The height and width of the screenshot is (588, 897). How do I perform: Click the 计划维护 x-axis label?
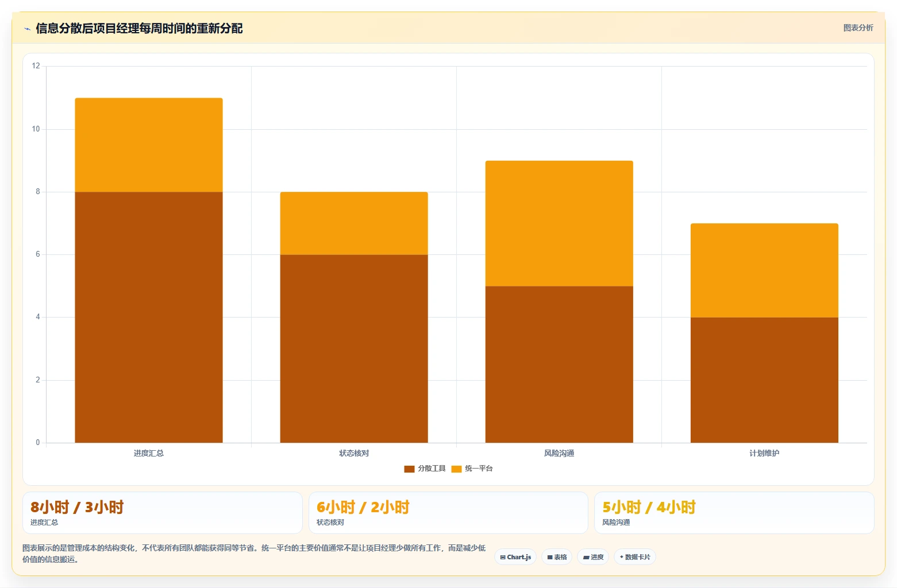(x=764, y=453)
